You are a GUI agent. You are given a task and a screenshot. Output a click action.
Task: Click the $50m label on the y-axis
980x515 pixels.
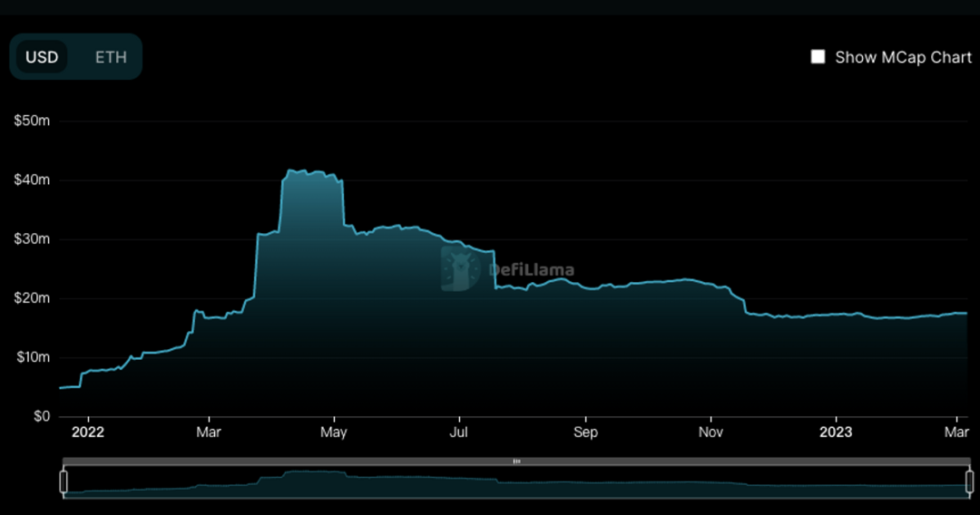pos(32,121)
